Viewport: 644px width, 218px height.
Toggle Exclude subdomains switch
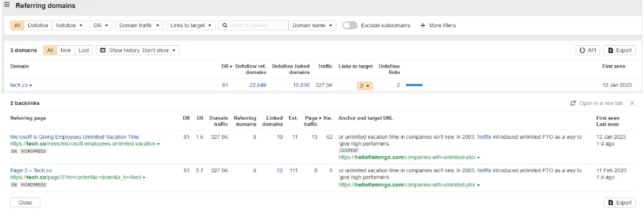coord(350,25)
